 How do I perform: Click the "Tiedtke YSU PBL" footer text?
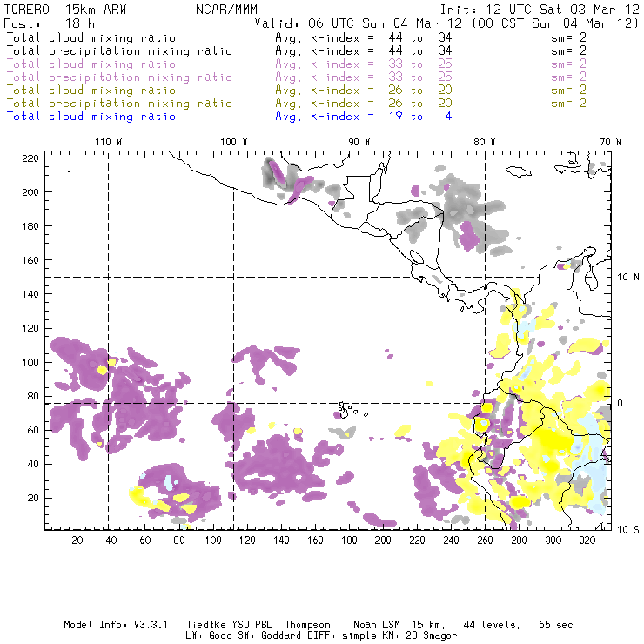[230, 625]
